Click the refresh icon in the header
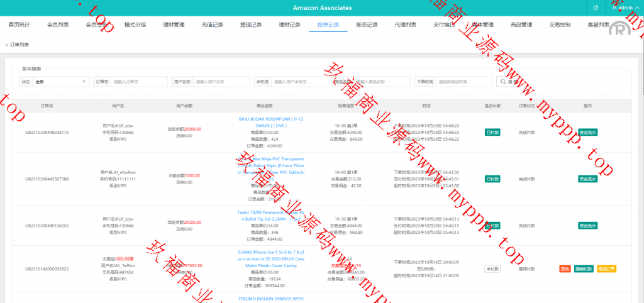Image resolution: width=644 pixels, height=303 pixels. click(x=595, y=8)
